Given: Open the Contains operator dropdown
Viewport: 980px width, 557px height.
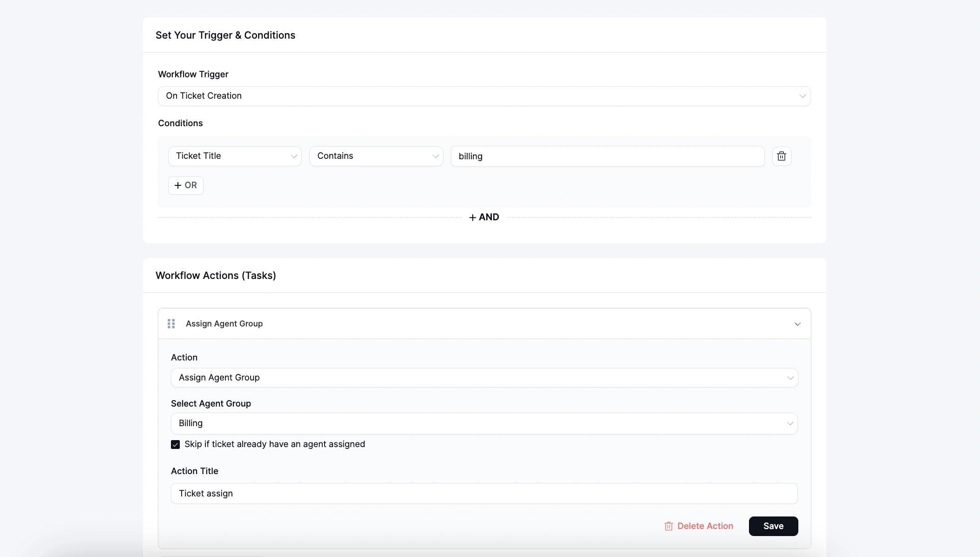Looking at the screenshot, I should 376,156.
